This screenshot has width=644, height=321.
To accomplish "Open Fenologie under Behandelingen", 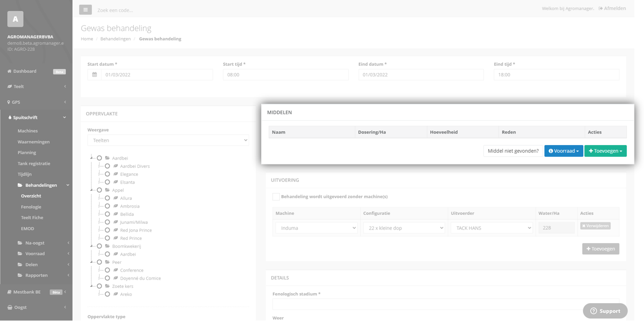I will (x=31, y=207).
